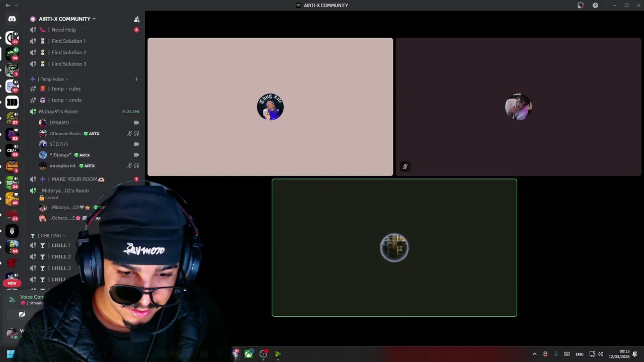
Task: Open the server with the 11 badge
Action: coord(12,38)
